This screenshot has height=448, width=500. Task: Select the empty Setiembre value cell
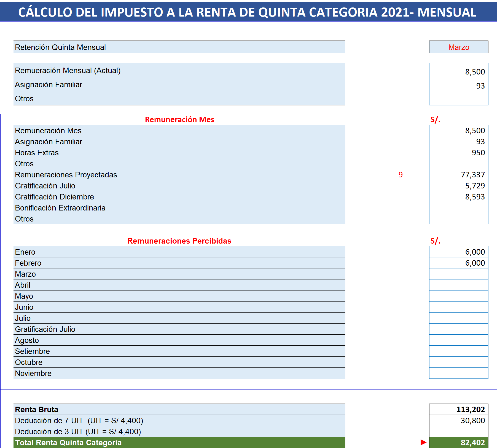coord(458,351)
